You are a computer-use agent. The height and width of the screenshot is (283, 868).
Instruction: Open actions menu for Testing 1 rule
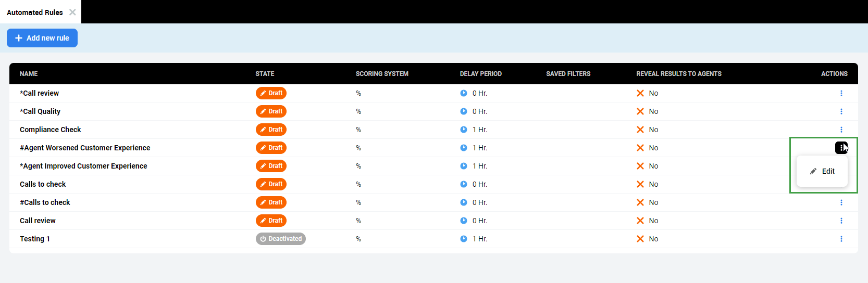[x=841, y=239]
